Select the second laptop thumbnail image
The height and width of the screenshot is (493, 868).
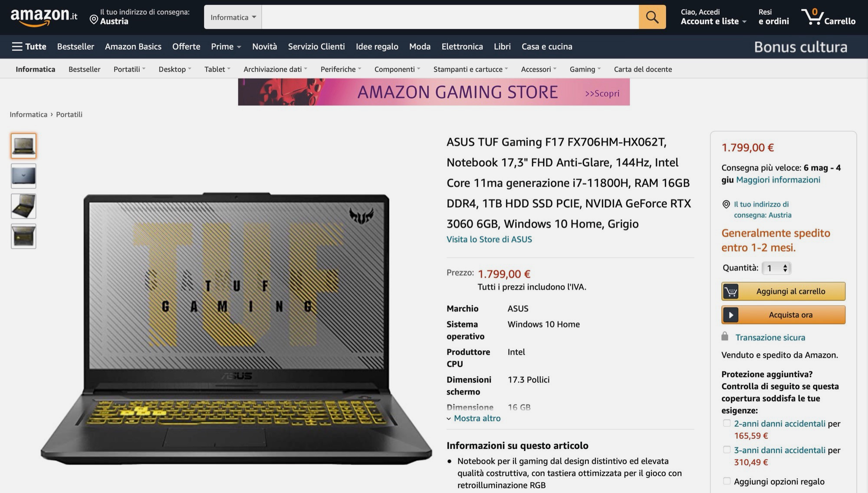(x=23, y=176)
